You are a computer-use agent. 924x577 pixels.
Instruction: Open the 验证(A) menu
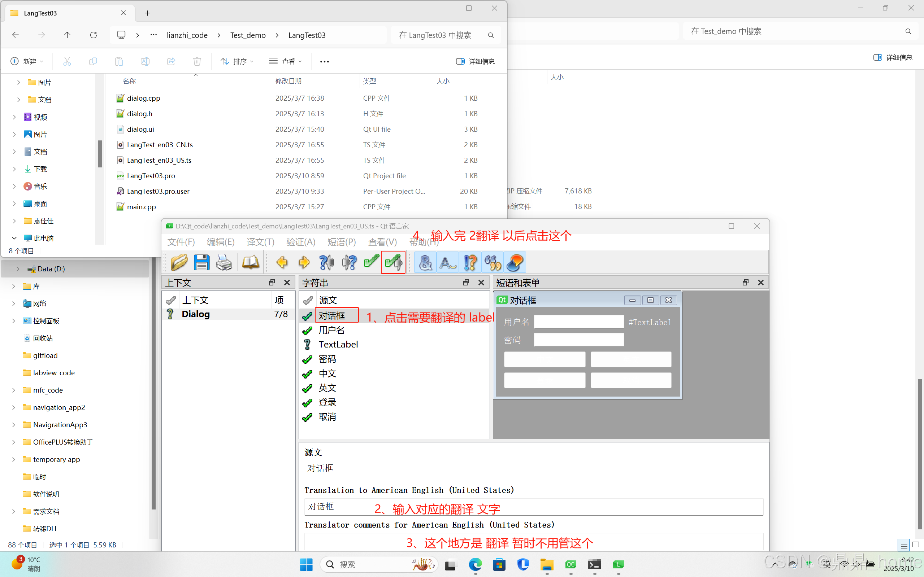click(301, 242)
